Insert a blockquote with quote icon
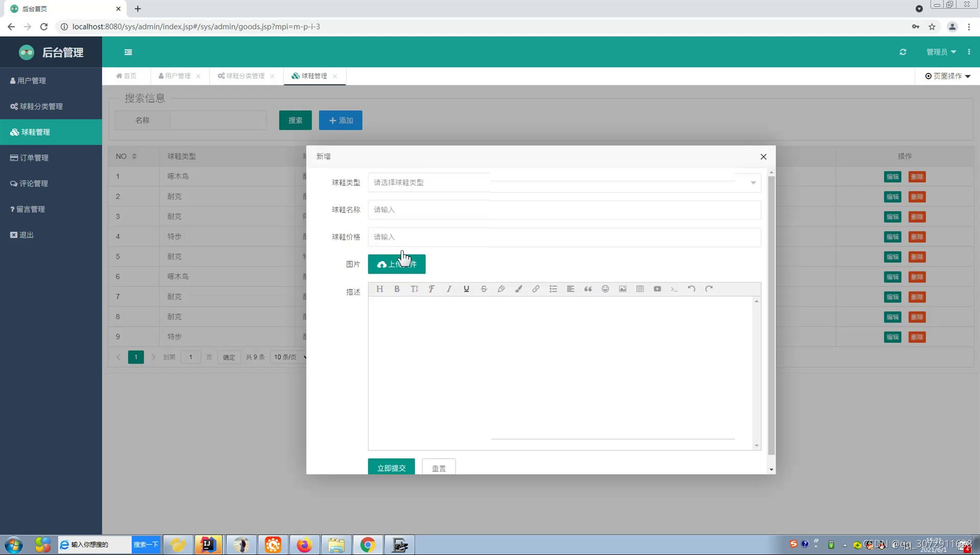 click(x=587, y=289)
